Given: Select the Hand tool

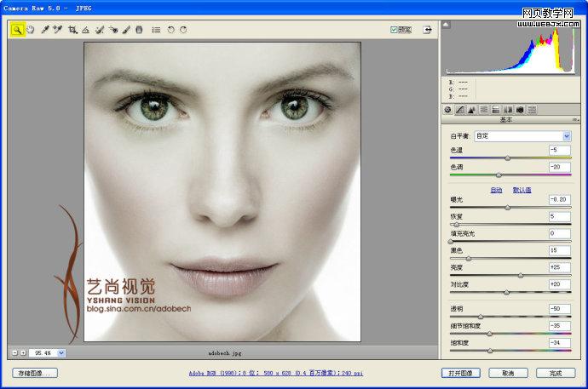Looking at the screenshot, I should pyautogui.click(x=31, y=30).
